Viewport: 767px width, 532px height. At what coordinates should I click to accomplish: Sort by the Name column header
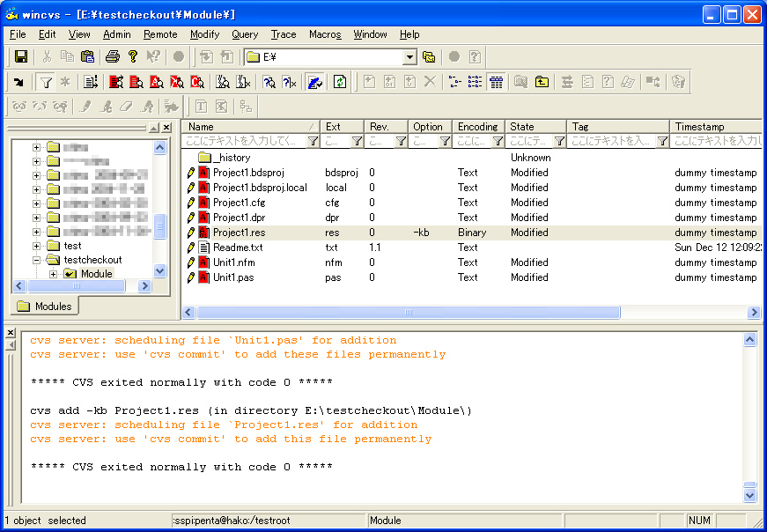pyautogui.click(x=251, y=127)
